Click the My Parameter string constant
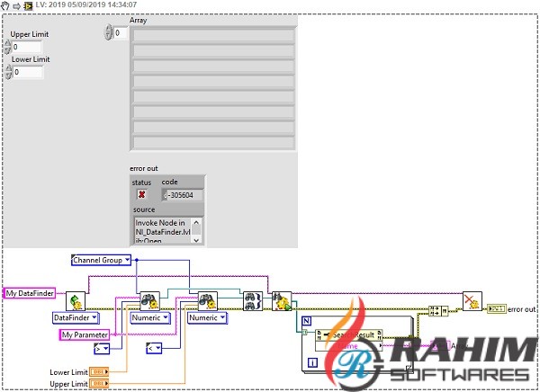Image resolution: width=540 pixels, height=392 pixels. 85,334
